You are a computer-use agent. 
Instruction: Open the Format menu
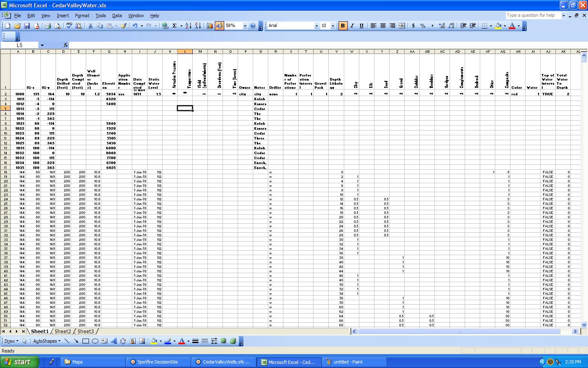click(x=82, y=16)
